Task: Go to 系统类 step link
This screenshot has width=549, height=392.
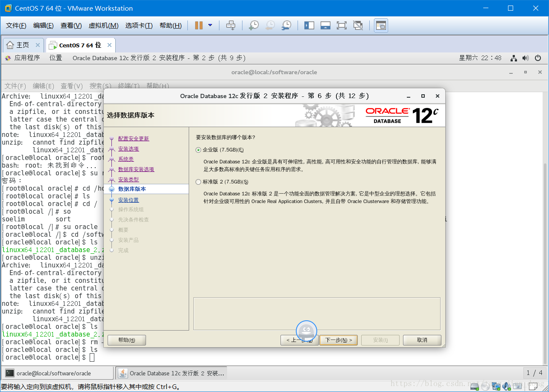Action: click(126, 159)
